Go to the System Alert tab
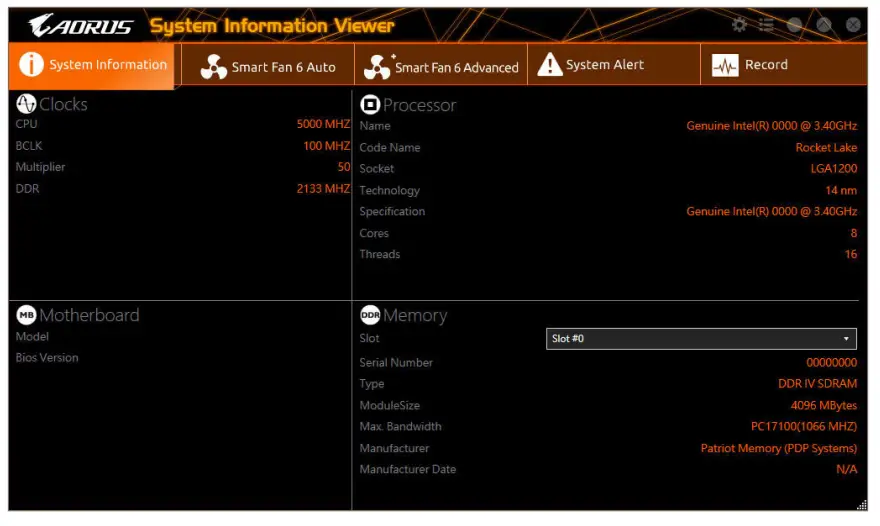 [x=614, y=65]
